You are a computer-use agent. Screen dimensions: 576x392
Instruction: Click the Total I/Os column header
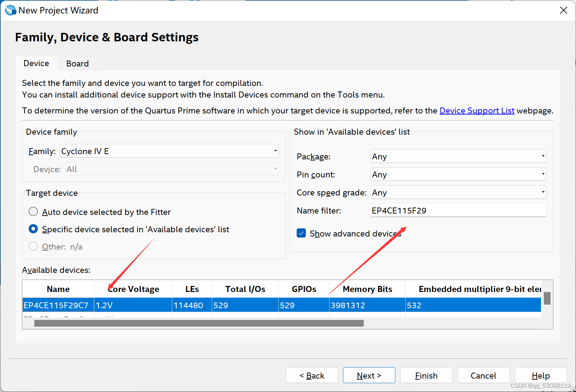click(245, 289)
